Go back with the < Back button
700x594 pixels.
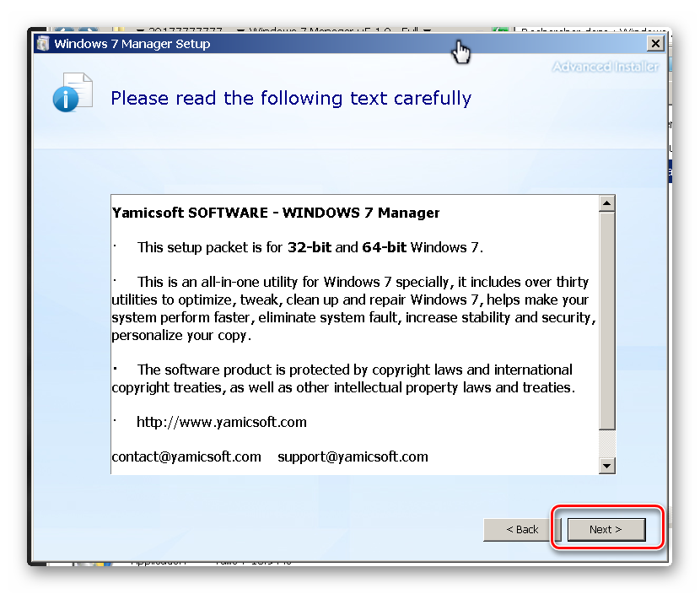522,529
